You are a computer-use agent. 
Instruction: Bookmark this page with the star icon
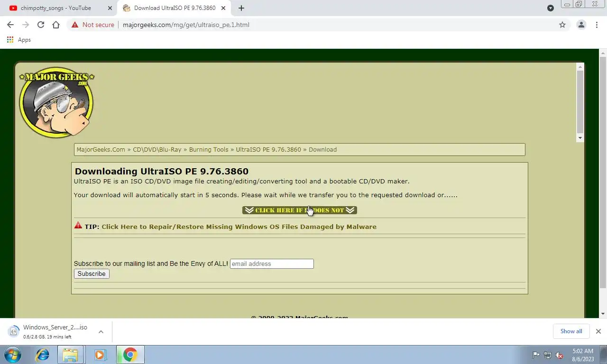pos(562,25)
